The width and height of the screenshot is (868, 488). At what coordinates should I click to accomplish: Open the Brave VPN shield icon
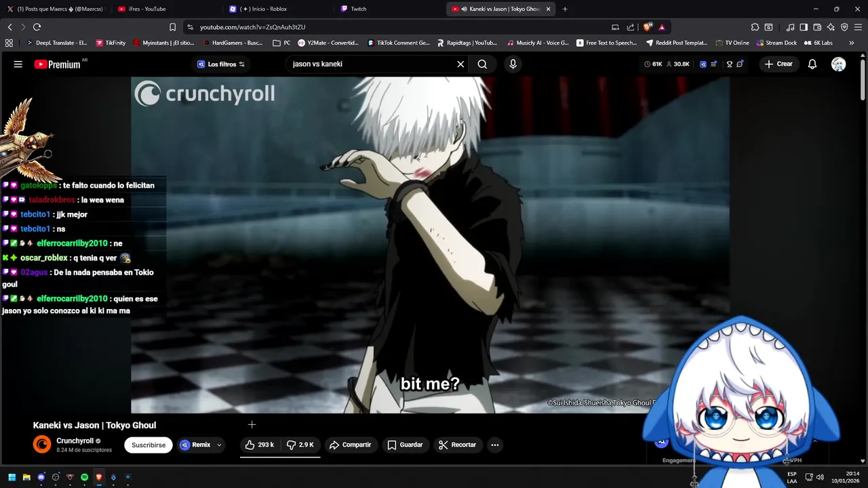pos(844,27)
